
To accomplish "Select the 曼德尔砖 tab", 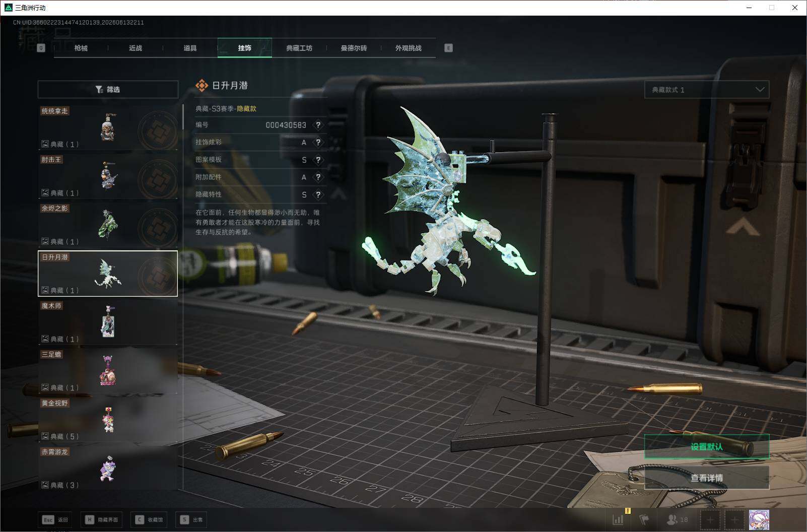I will [354, 48].
